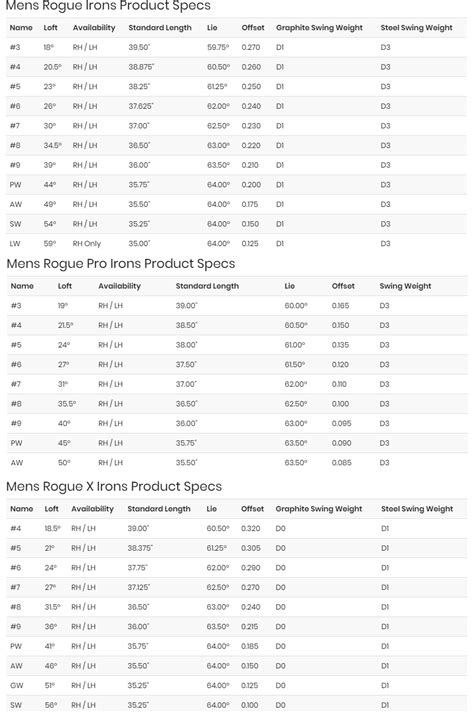Click the Mens Rogue Irons Product Specs heading
The image size is (474, 713).
click(x=108, y=6)
